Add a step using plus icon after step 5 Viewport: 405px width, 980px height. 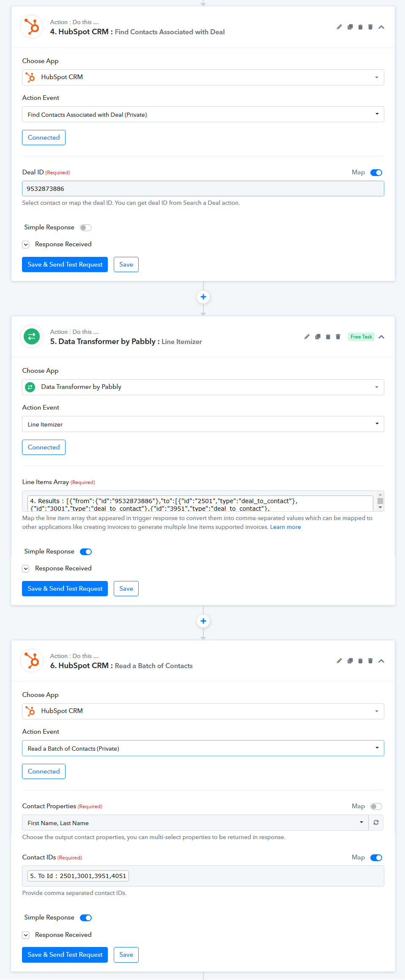coord(203,621)
